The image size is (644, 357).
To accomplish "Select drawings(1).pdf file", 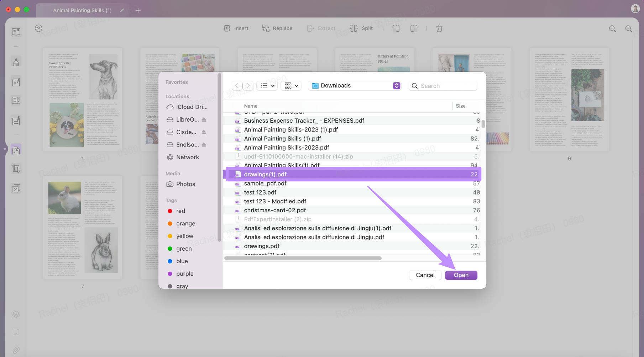I will coord(352,174).
